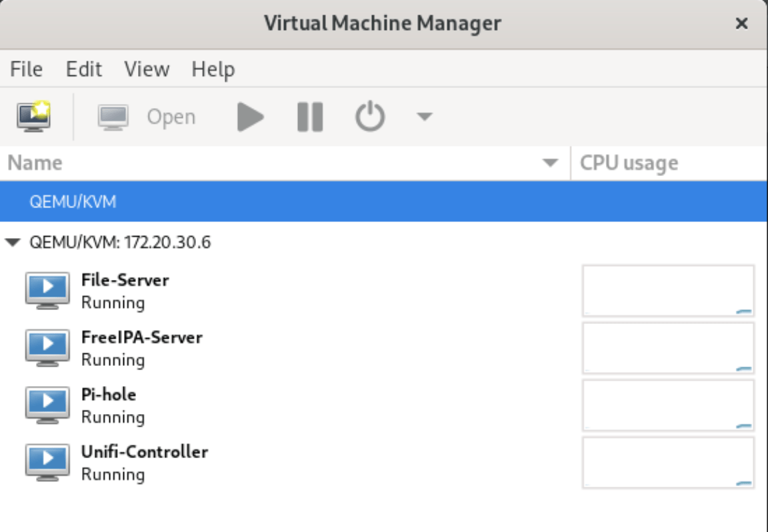The height and width of the screenshot is (532, 768).
Task: Open the Name column sort dropdown
Action: pos(549,162)
